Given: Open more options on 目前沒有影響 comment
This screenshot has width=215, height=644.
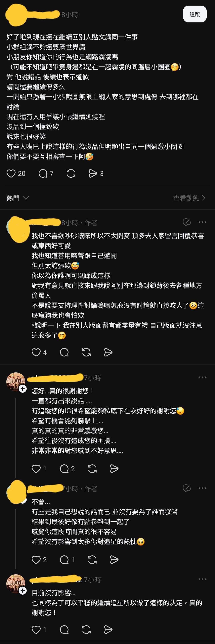Looking at the screenshot, I should (x=202, y=579).
